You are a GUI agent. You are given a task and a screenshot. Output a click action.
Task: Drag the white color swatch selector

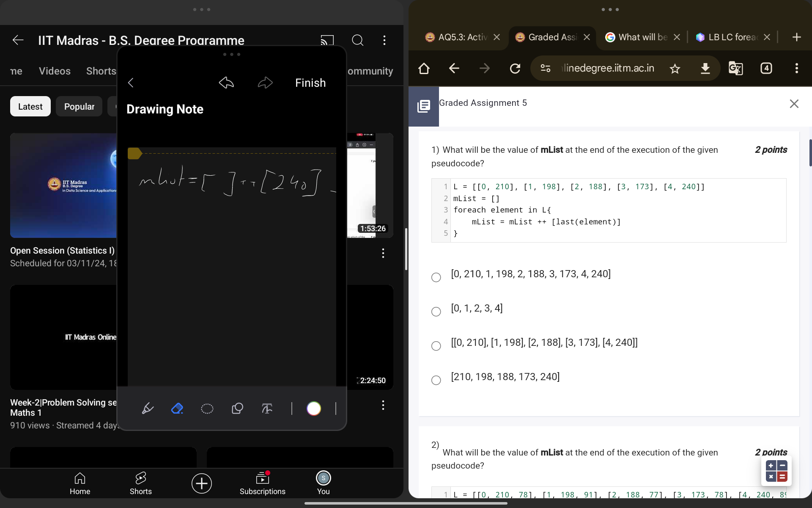pos(313,409)
